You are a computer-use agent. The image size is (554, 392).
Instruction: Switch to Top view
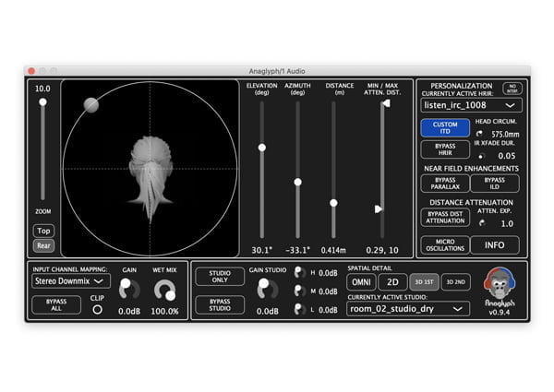tap(43, 231)
